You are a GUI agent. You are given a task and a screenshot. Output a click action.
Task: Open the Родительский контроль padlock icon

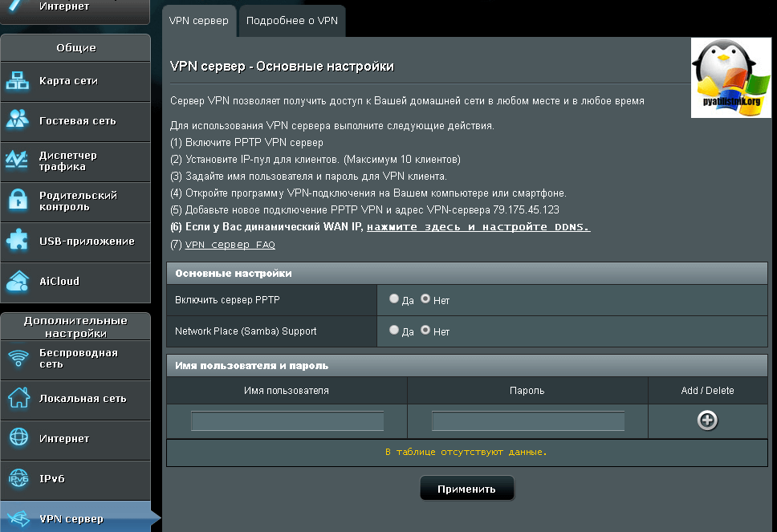tap(18, 200)
